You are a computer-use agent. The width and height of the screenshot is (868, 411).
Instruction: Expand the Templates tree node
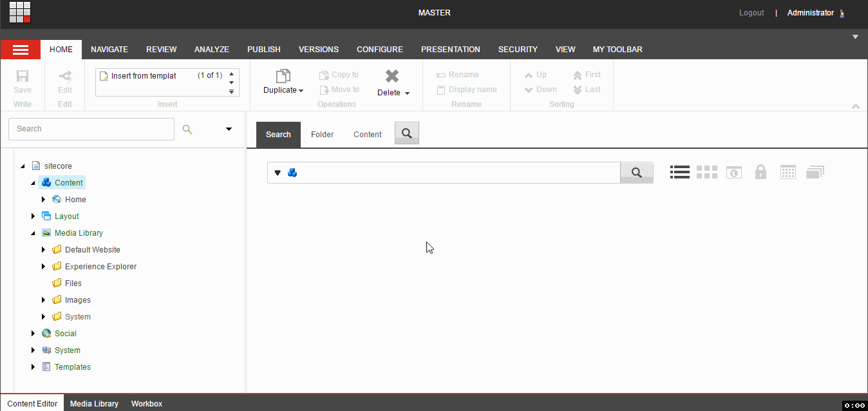33,367
